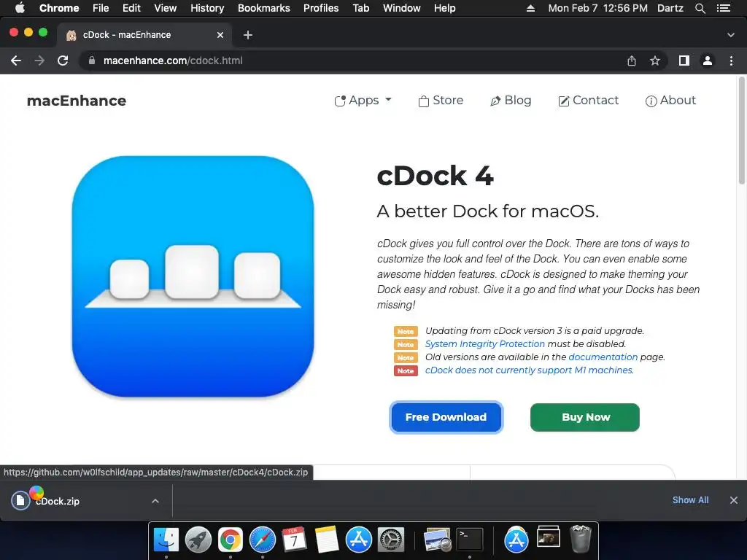Open Safari from the Dock
This screenshot has width=747, height=560.
(x=263, y=540)
